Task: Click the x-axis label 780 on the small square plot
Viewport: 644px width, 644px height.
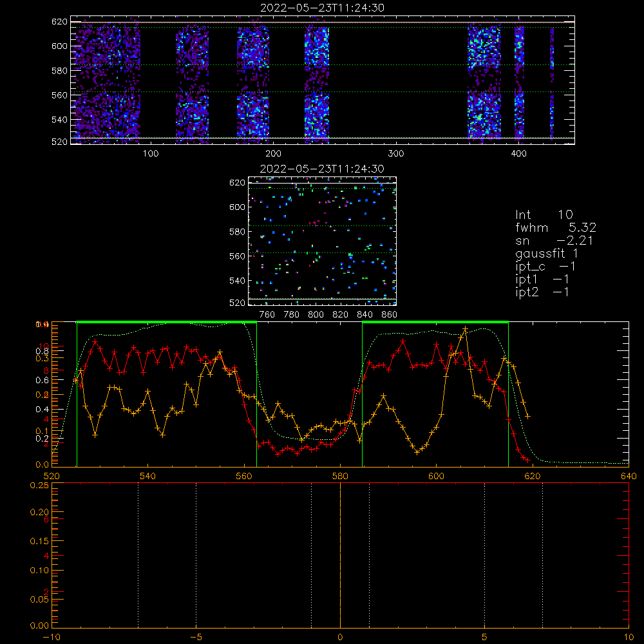Action: pos(292,315)
